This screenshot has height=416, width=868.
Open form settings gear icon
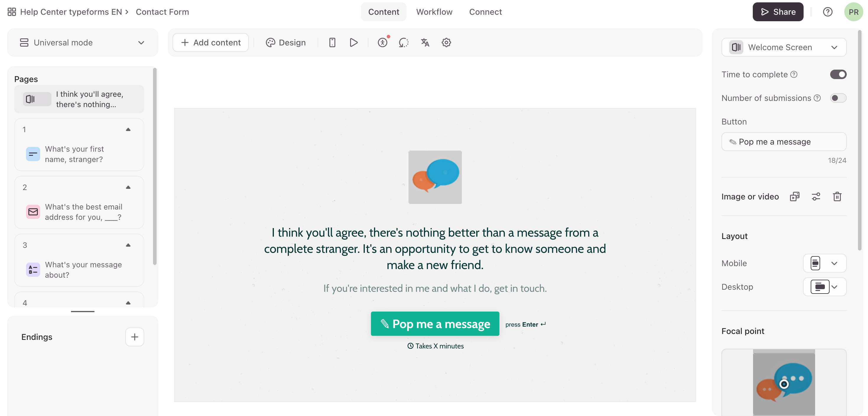(446, 42)
